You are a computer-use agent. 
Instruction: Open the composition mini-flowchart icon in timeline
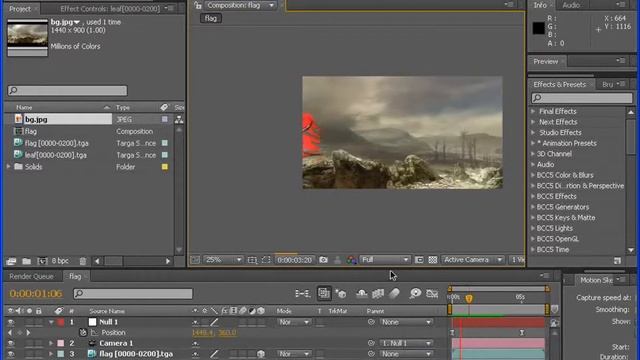pyautogui.click(x=302, y=293)
